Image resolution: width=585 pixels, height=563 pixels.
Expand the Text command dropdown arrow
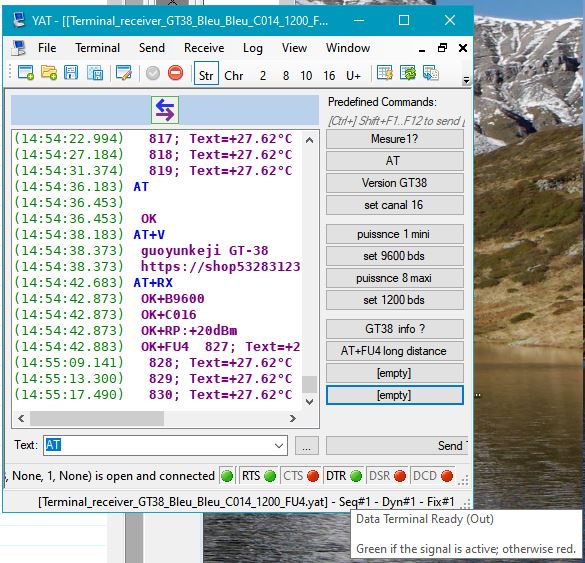click(x=278, y=445)
